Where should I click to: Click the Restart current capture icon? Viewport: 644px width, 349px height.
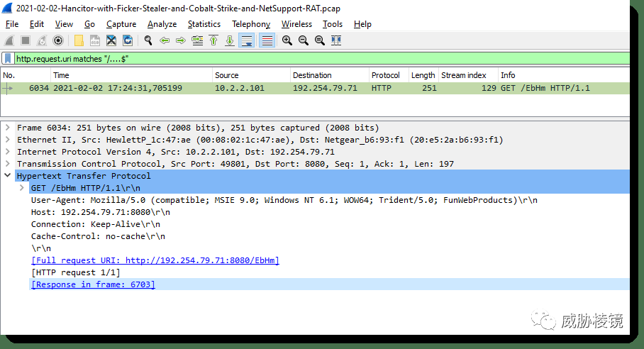click(42, 40)
